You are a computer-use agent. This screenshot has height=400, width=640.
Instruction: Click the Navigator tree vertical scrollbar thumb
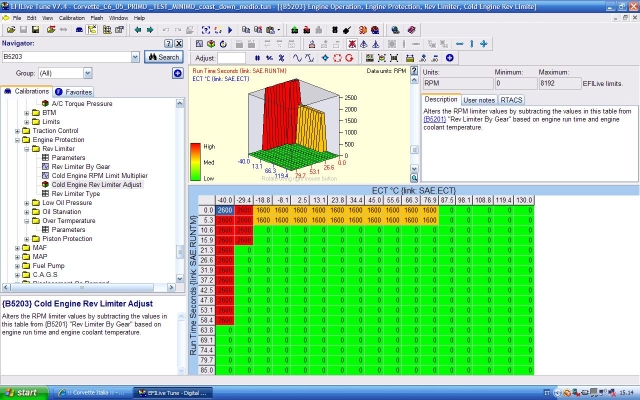[180, 251]
